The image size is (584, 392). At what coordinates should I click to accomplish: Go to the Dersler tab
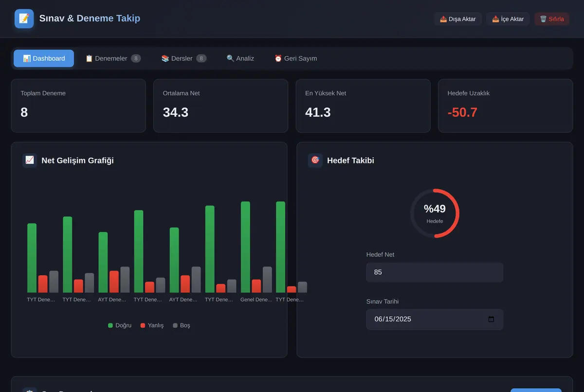(184, 58)
